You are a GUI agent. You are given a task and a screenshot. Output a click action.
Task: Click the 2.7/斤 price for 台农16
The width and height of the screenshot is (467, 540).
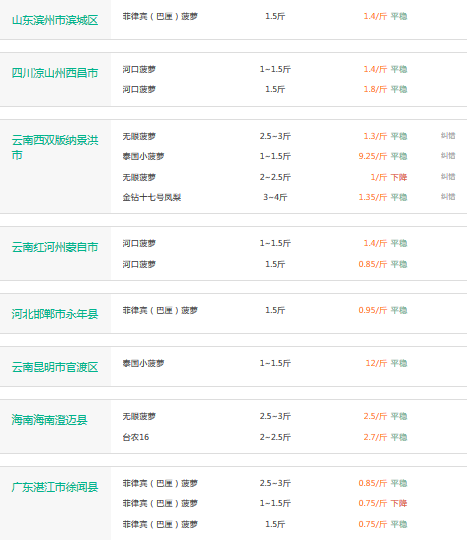375,437
